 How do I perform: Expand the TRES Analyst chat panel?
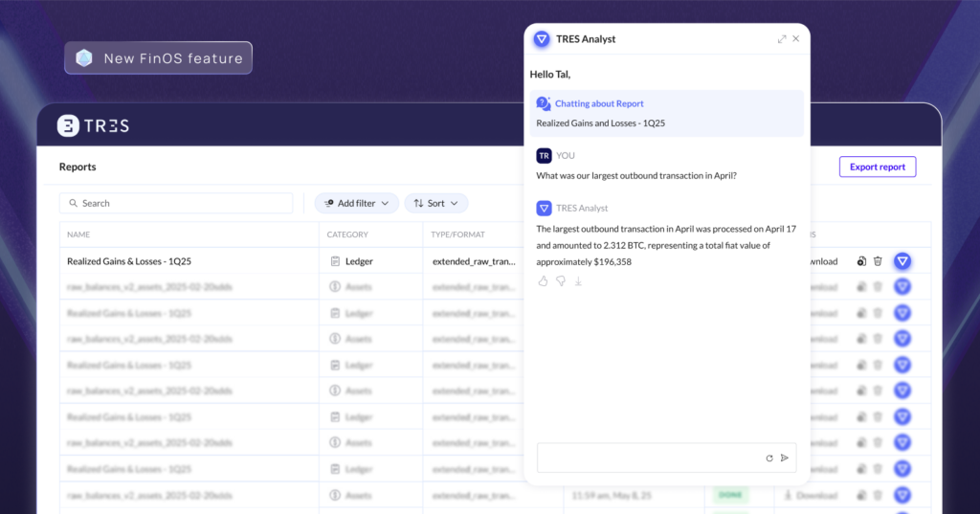[781, 39]
